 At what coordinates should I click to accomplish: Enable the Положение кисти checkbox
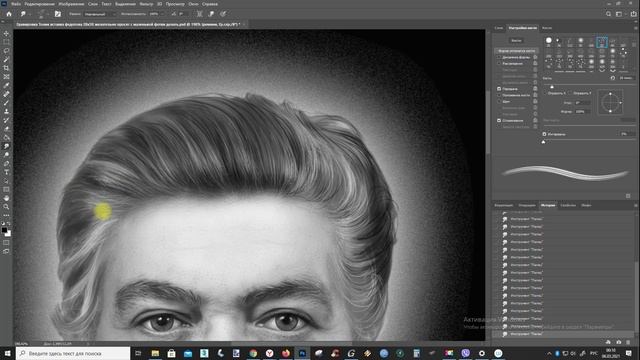[499, 95]
